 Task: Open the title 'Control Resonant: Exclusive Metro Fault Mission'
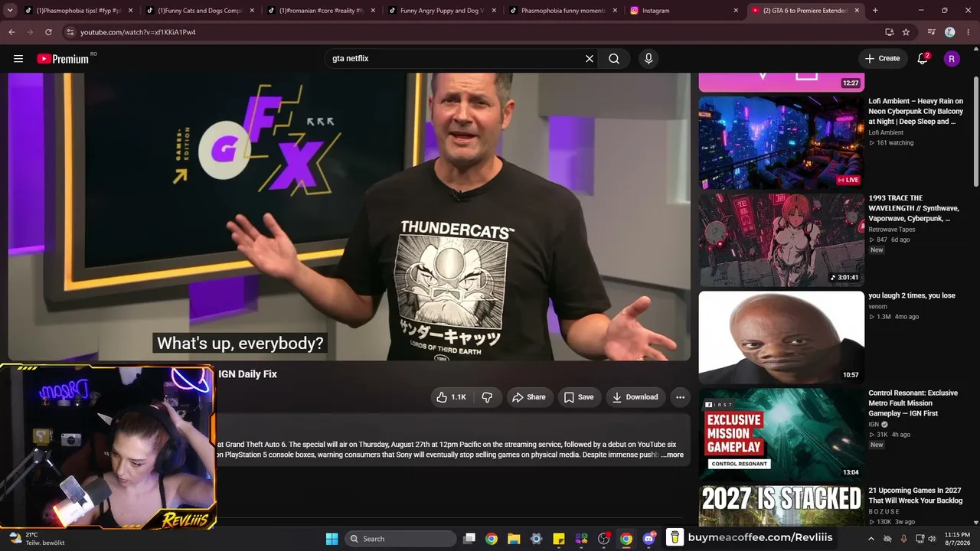click(x=913, y=403)
